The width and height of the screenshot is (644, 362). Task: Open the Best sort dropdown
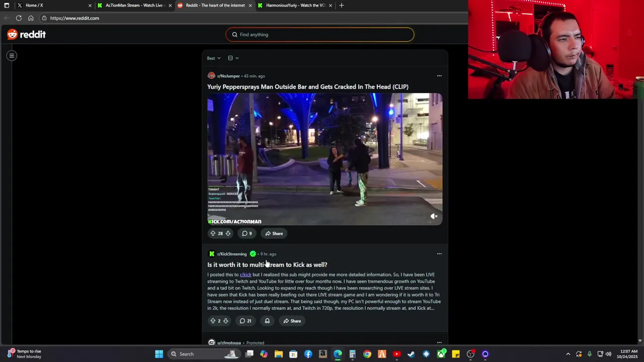(213, 58)
